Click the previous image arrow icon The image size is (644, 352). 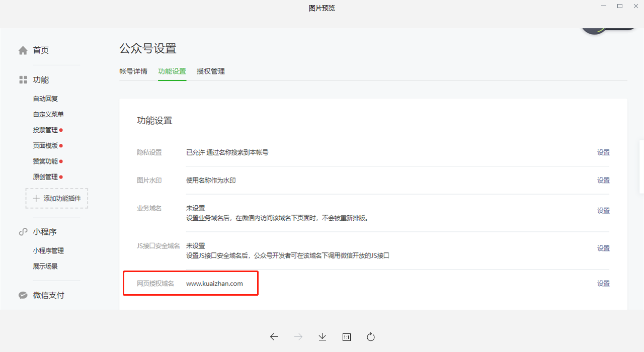(274, 337)
